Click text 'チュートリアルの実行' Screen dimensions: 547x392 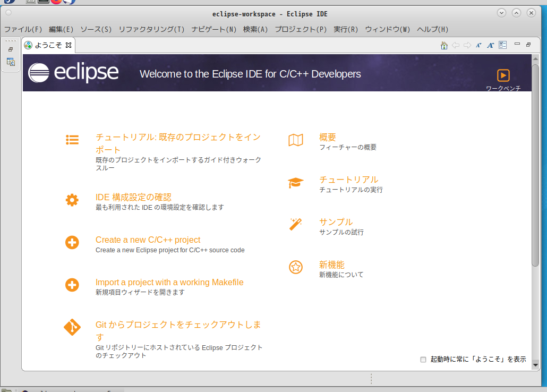point(351,190)
